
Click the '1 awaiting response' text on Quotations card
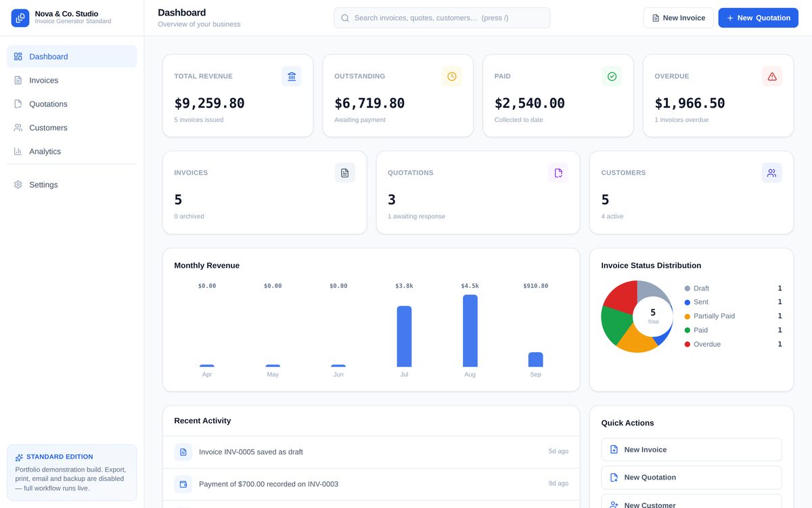tap(416, 217)
